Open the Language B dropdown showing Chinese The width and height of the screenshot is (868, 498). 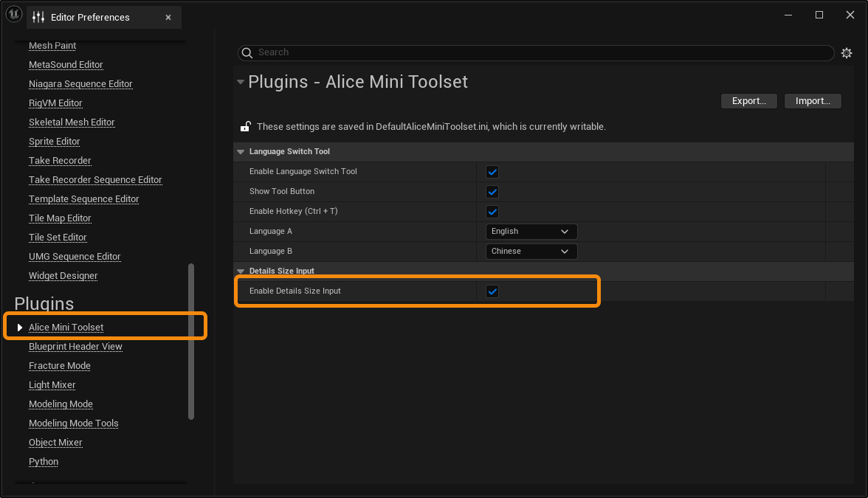pyautogui.click(x=531, y=251)
